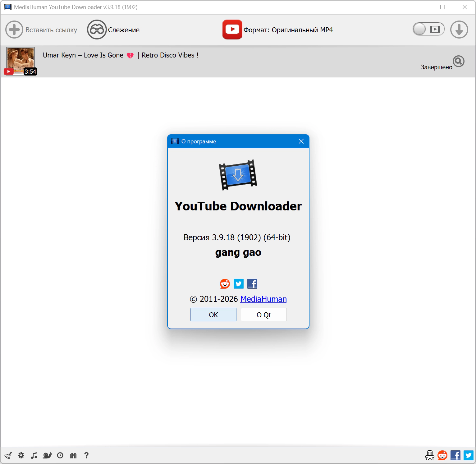Locate the downloaded file with the magnifier icon
The width and height of the screenshot is (476, 464).
tap(459, 61)
